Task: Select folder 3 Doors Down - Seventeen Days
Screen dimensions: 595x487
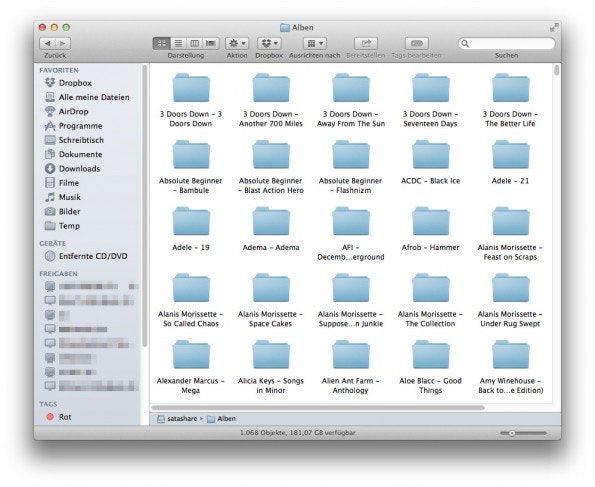Action: pyautogui.click(x=431, y=101)
